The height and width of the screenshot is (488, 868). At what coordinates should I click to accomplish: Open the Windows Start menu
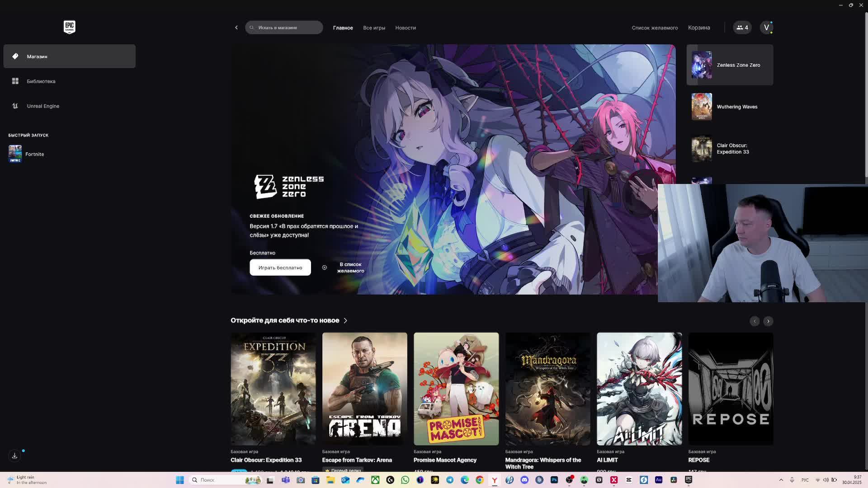point(179,480)
